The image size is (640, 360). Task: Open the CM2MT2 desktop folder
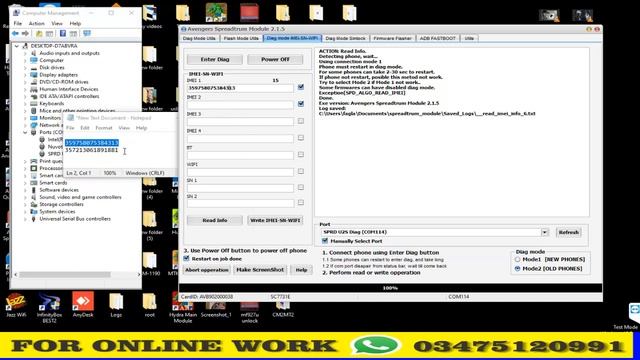(x=283, y=309)
